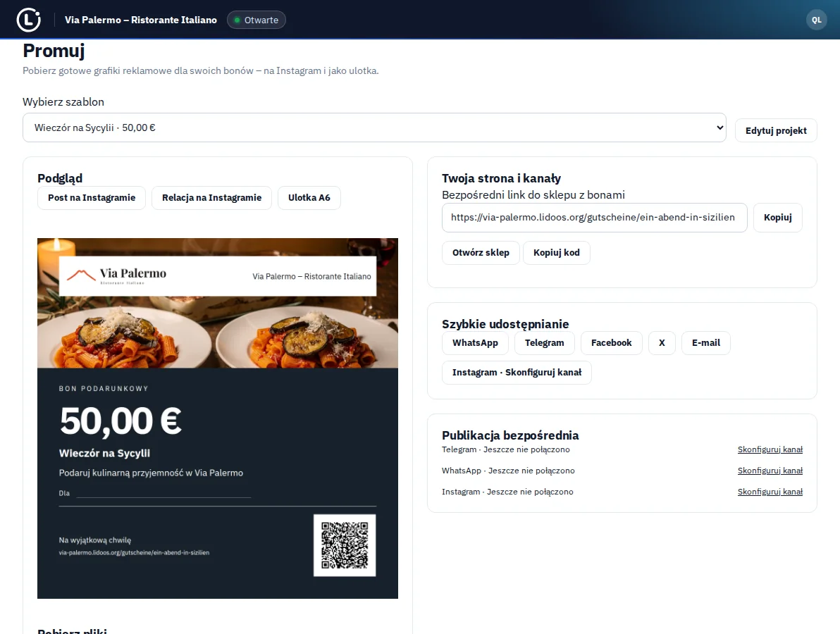This screenshot has width=840, height=634.
Task: Click the 'Telegram · Jeszcze nie połączono' status
Action: coord(506,449)
